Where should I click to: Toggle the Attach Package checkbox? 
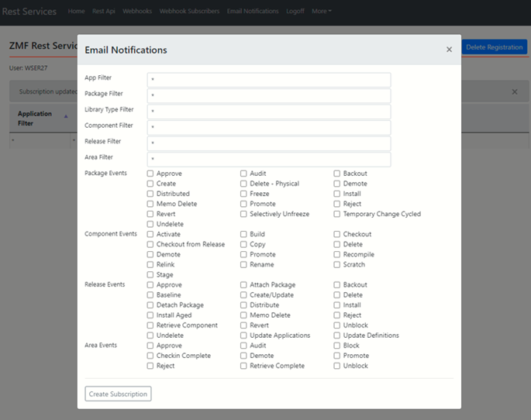[243, 284]
